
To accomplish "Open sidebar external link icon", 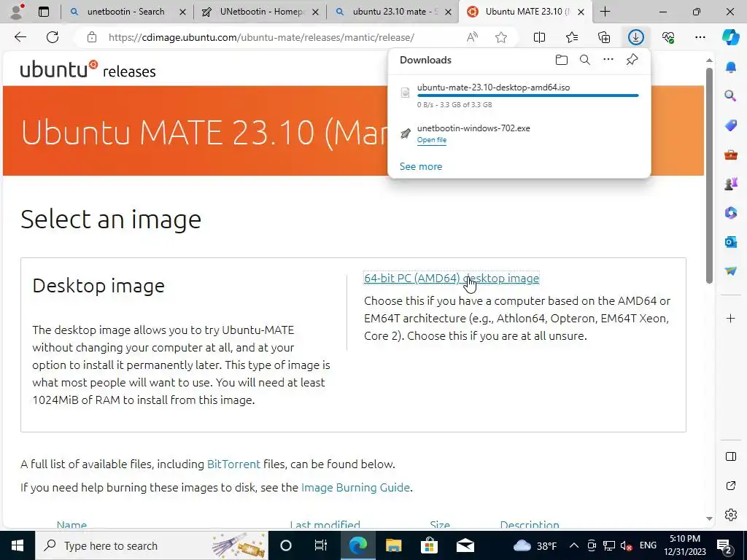I will [731, 486].
